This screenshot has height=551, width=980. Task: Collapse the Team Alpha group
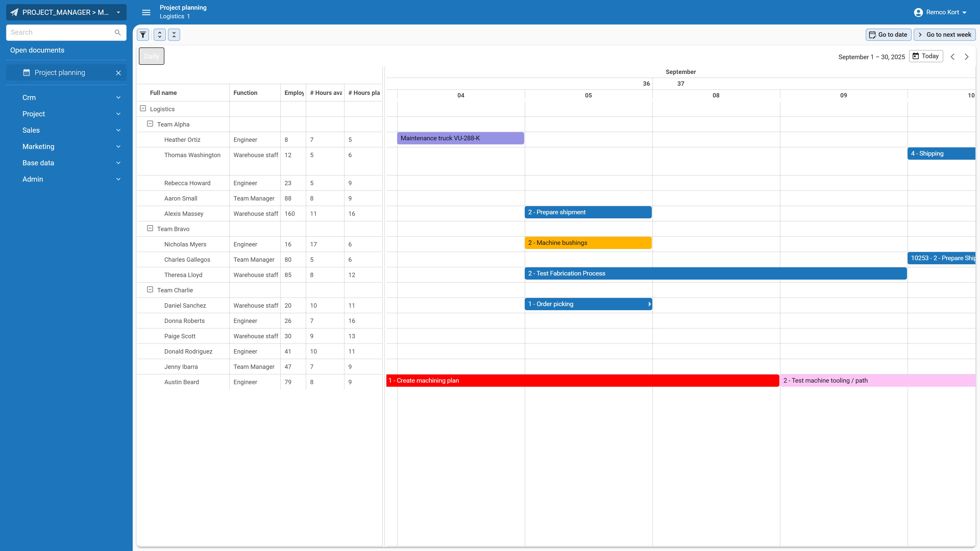click(x=150, y=124)
